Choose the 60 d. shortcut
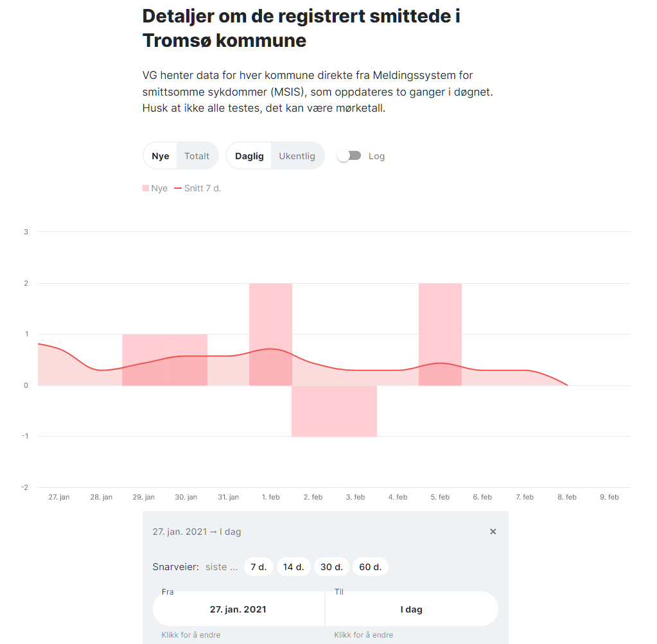 [371, 567]
